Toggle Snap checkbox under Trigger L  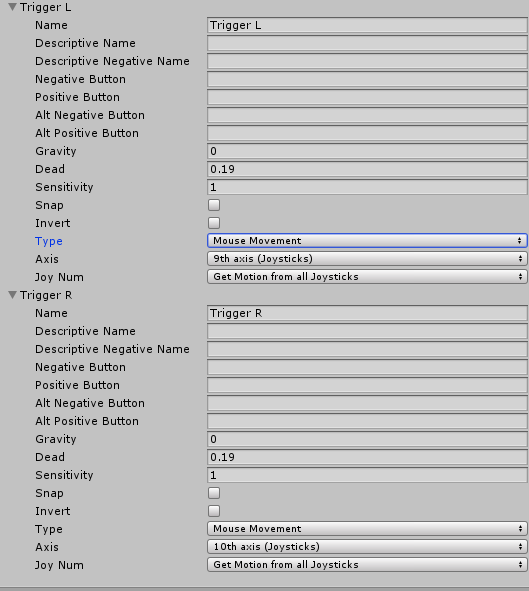tap(214, 205)
